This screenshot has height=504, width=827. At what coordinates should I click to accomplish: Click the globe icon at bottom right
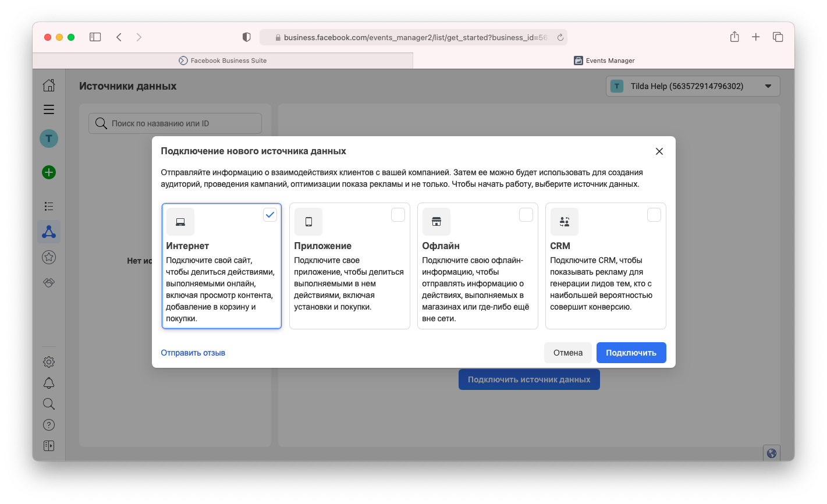[772, 453]
